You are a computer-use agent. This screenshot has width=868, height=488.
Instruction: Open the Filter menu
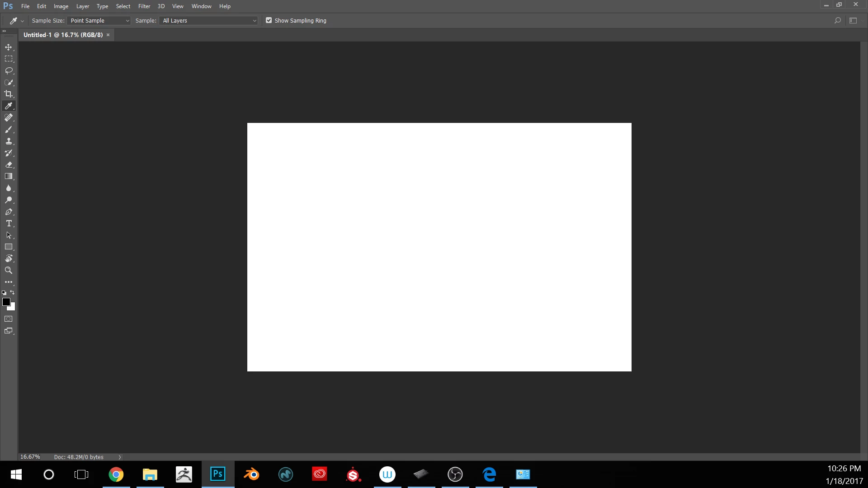point(144,6)
